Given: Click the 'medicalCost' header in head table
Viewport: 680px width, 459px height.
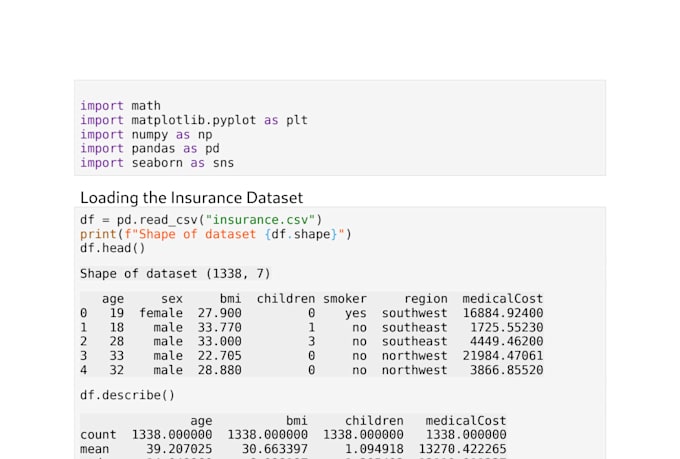Looking at the screenshot, I should tap(503, 299).
